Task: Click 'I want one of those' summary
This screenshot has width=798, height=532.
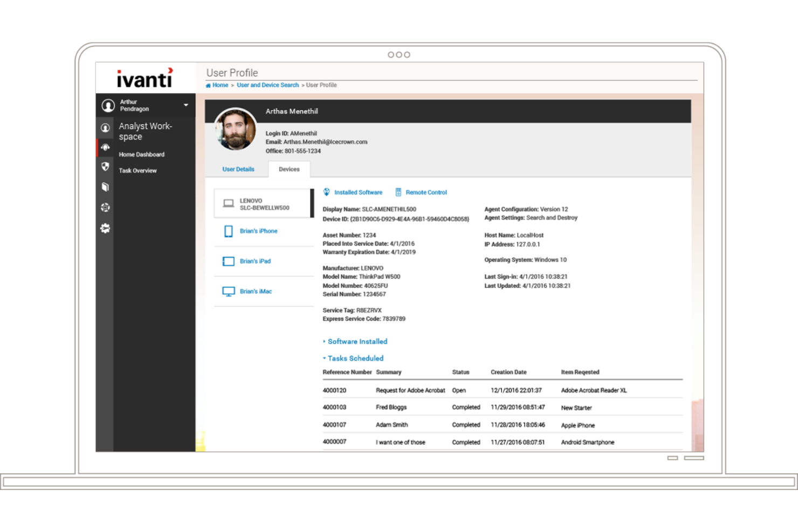Action: [401, 443]
